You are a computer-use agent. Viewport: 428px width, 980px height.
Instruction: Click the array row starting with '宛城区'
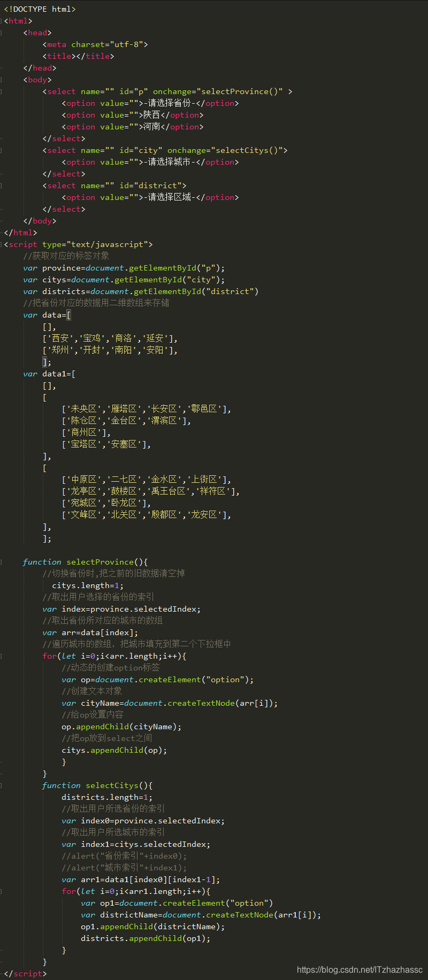click(x=106, y=503)
